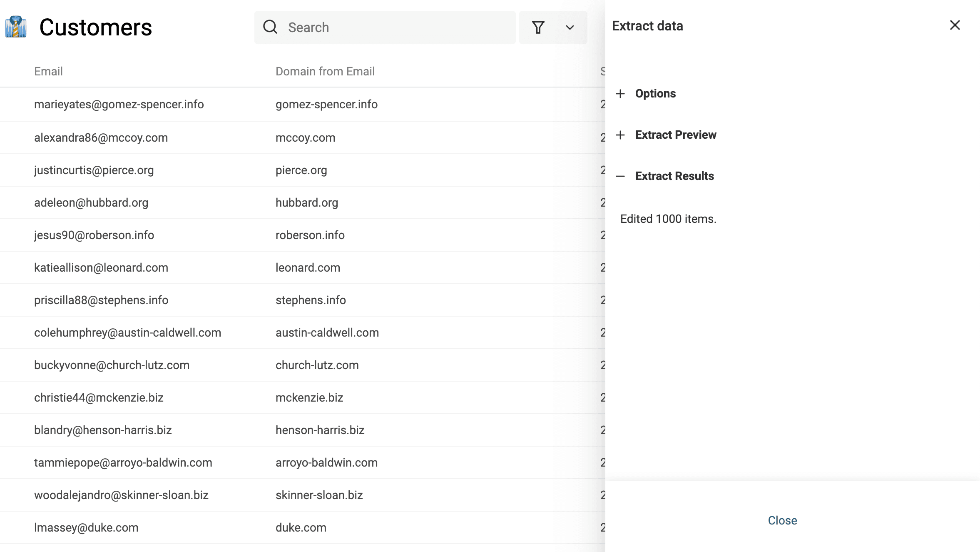Click the Domain from Email column header
980x552 pixels.
pyautogui.click(x=325, y=71)
